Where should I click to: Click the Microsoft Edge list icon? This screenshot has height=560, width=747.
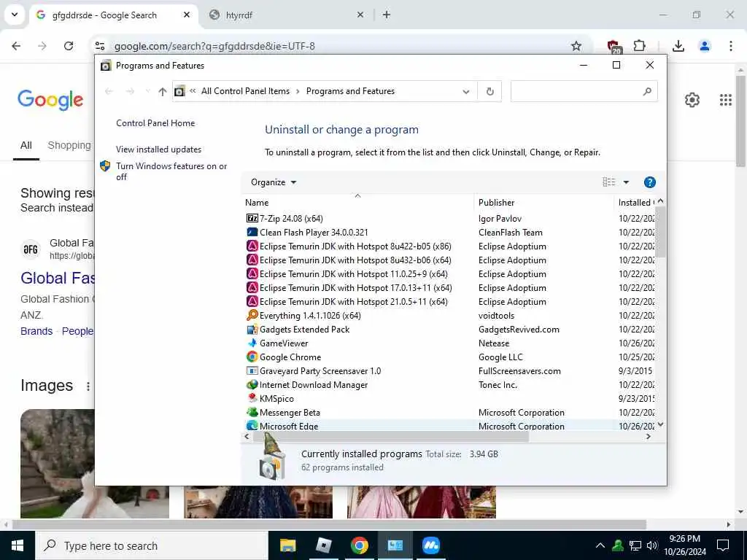click(252, 425)
